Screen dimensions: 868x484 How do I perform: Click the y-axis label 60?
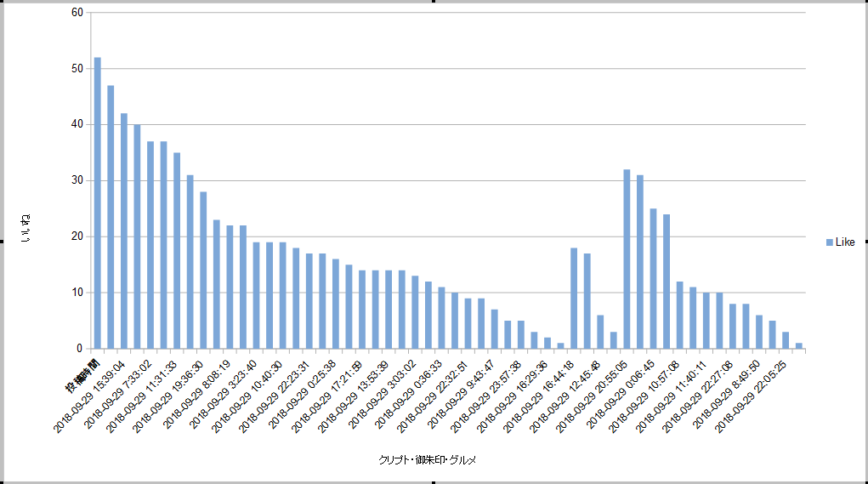pyautogui.click(x=77, y=13)
